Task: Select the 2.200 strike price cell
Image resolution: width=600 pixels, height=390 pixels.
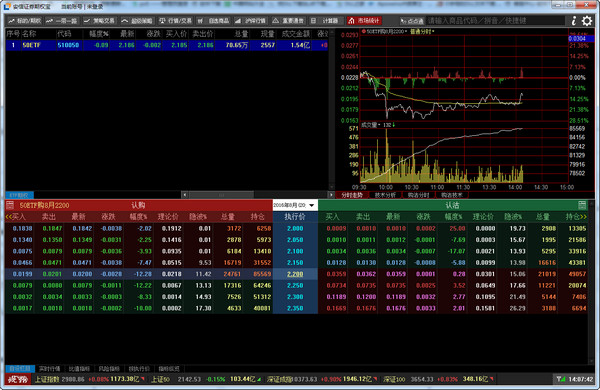Action: click(x=295, y=274)
